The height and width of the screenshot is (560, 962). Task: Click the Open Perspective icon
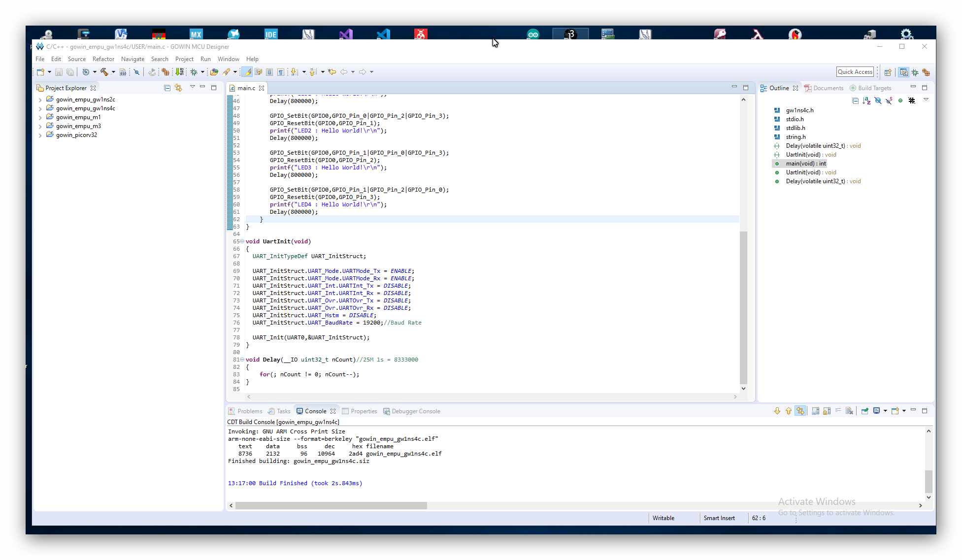pyautogui.click(x=888, y=72)
